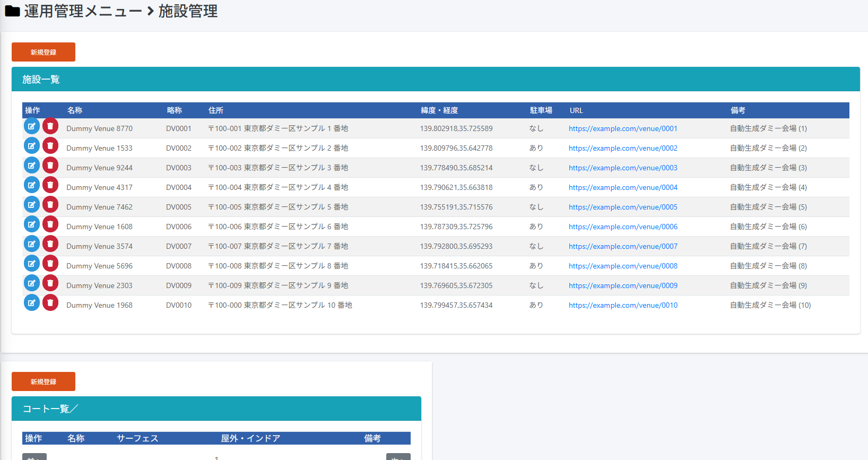Delete Dummy Venue 3574 row
The width and height of the screenshot is (868, 460).
50,244
